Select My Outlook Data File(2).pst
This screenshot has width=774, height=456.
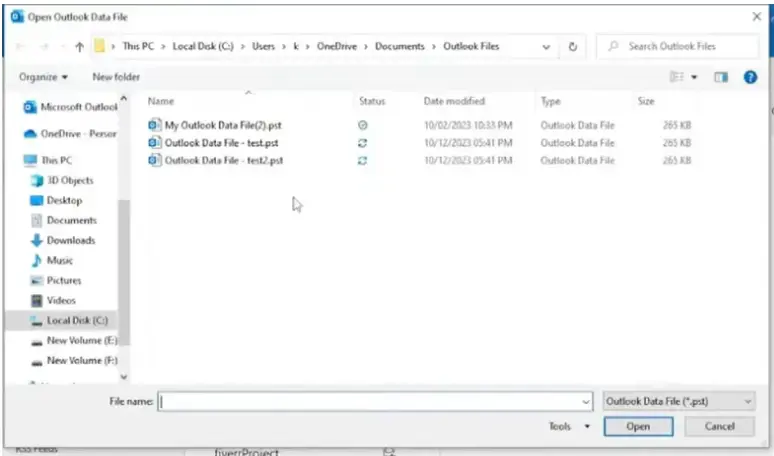(x=223, y=125)
